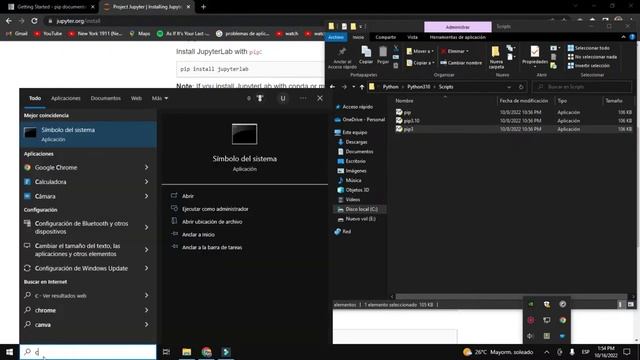Expand Calculadora result arrow
Screen dimensions: 640x360
pyautogui.click(x=147, y=182)
